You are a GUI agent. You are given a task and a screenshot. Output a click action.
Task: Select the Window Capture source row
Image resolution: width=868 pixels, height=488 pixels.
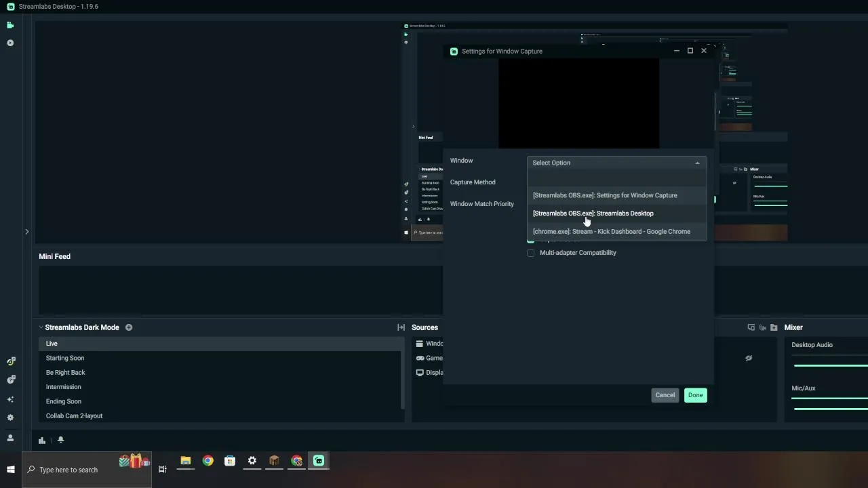click(429, 344)
